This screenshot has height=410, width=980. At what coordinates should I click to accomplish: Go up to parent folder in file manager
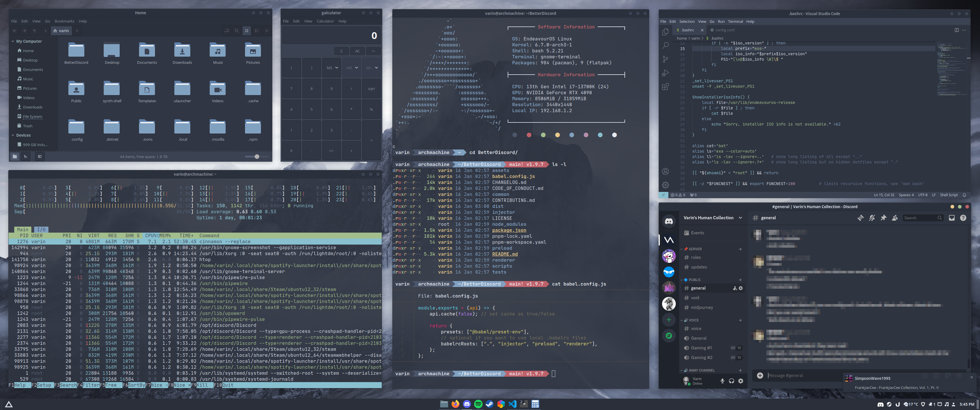click(34, 31)
